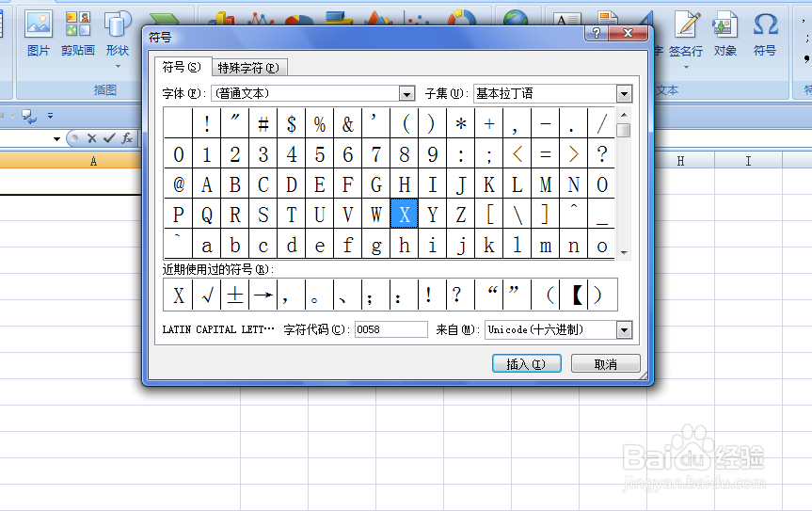Select the $ symbol in grid
The image size is (812, 511).
pyautogui.click(x=292, y=123)
